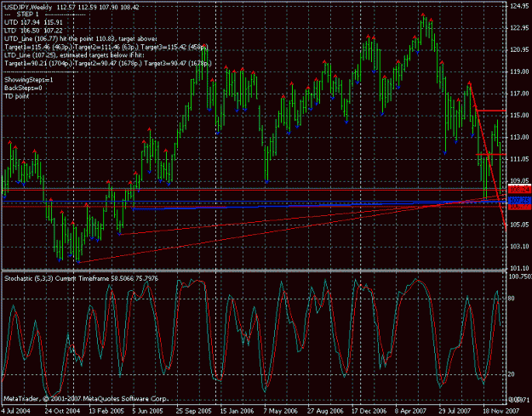Click the 'Target1=115.46 (463p.)' targets line
Screen dimensions: 532x416
[x=106, y=47]
